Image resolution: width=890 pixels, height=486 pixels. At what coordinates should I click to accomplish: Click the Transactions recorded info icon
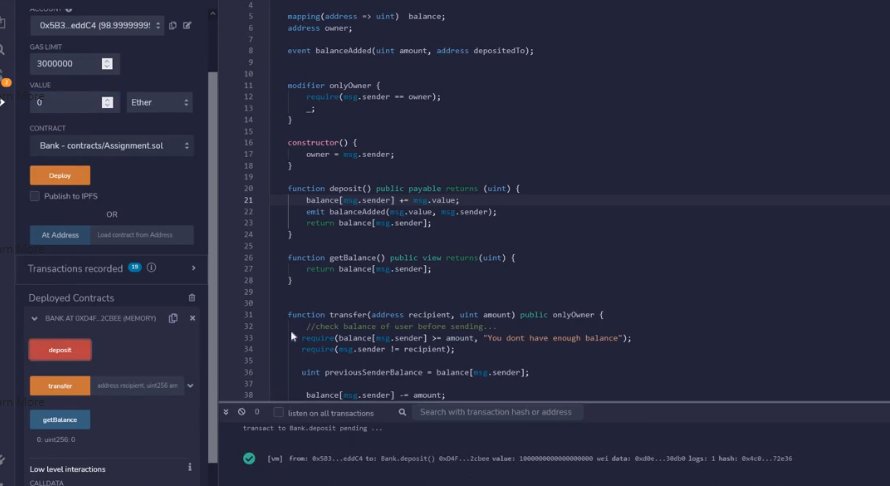pyautogui.click(x=152, y=267)
